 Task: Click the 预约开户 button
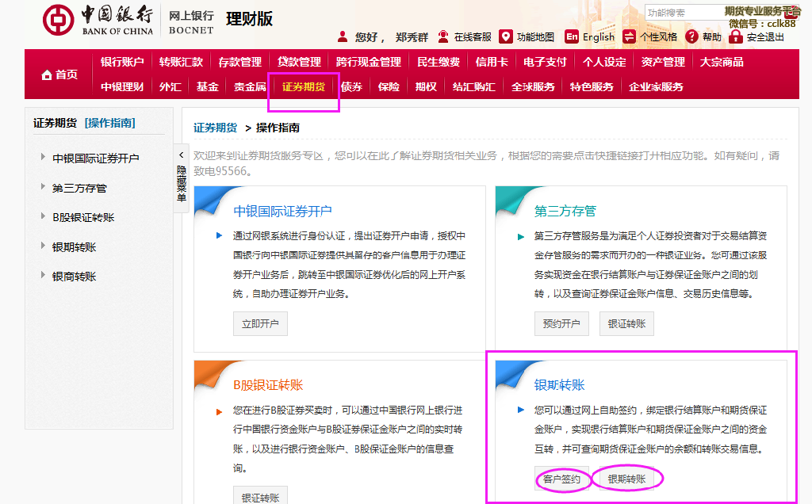(x=561, y=324)
